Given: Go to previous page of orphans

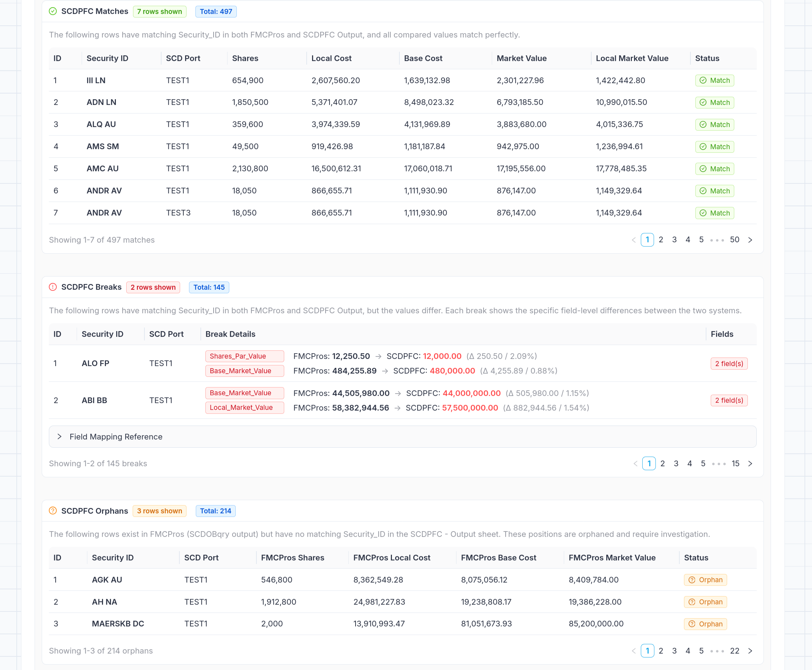Looking at the screenshot, I should [633, 651].
